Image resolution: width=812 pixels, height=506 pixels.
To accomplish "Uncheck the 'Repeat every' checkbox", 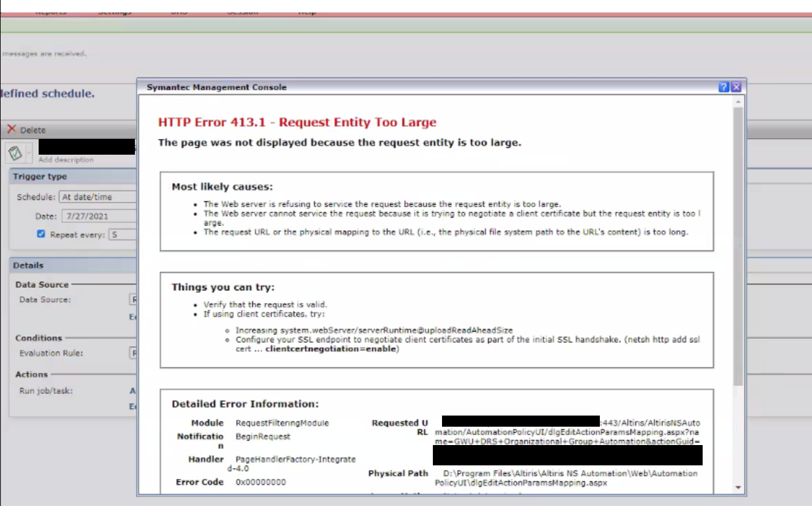I will (41, 234).
